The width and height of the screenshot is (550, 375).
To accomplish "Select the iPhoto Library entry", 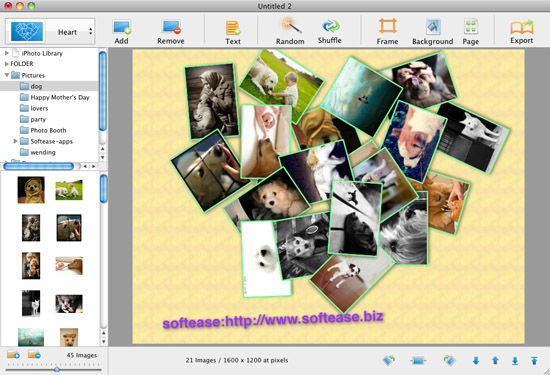I will [42, 53].
